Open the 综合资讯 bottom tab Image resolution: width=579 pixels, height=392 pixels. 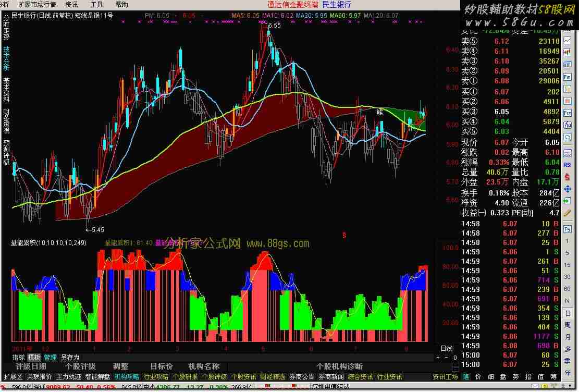pyautogui.click(x=360, y=377)
